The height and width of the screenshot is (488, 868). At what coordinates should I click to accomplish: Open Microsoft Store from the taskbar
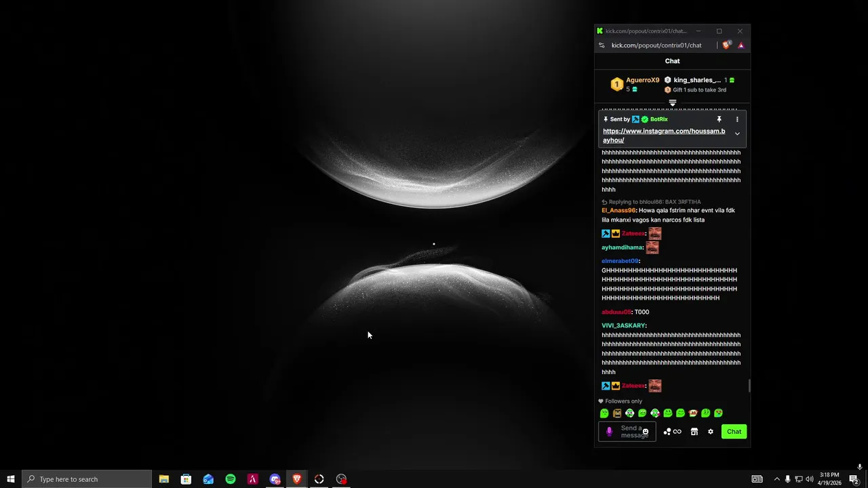186,479
